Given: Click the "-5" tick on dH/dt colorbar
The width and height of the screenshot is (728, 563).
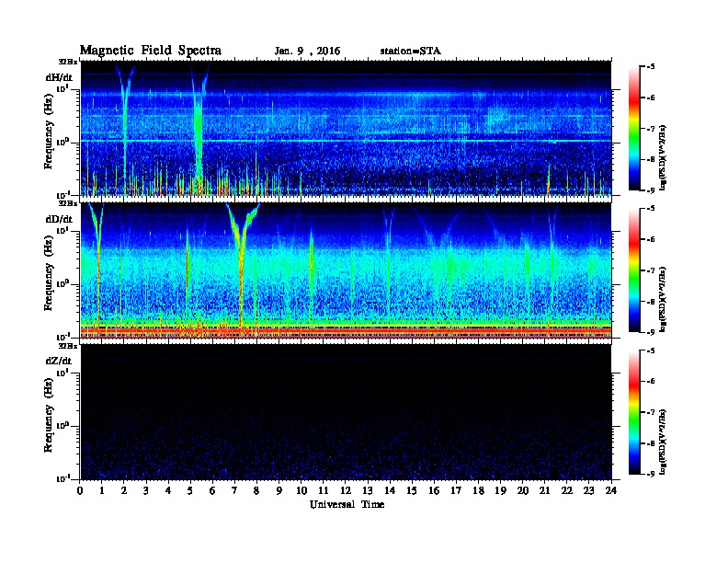Looking at the screenshot, I should [x=651, y=67].
